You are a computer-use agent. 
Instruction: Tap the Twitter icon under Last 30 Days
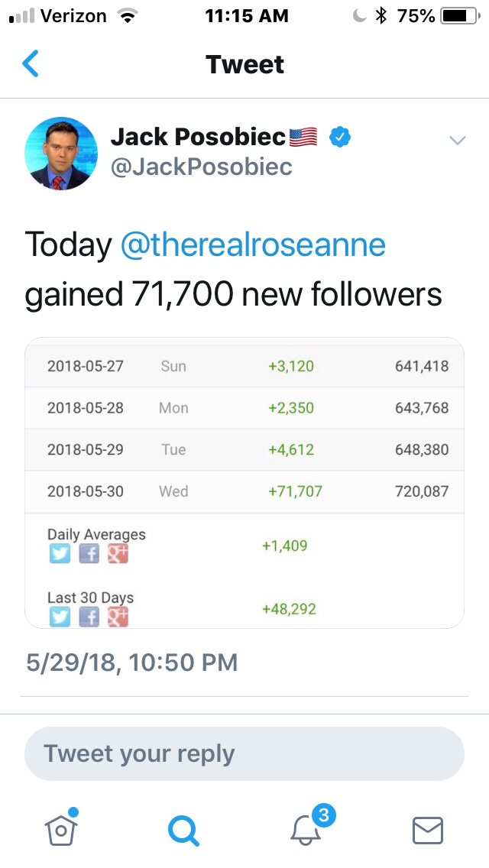click(x=60, y=616)
